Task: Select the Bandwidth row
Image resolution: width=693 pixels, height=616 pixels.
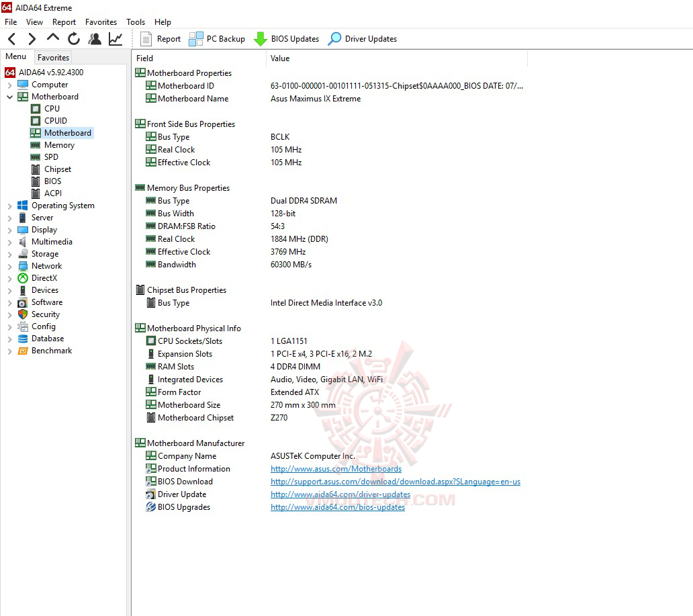Action: 329,265
